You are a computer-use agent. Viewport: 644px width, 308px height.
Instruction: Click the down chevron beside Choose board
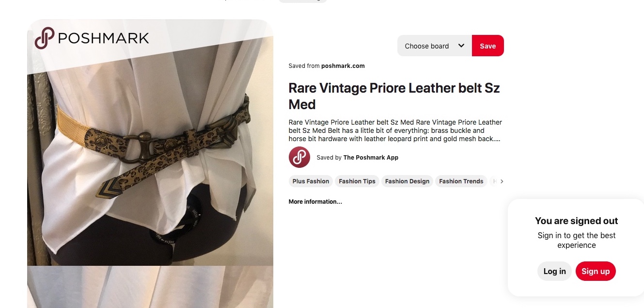click(461, 46)
